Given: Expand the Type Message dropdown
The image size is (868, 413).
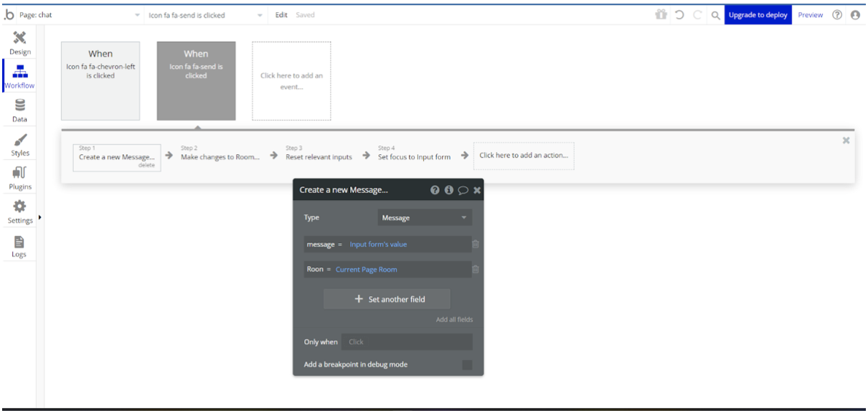Looking at the screenshot, I should (x=425, y=218).
